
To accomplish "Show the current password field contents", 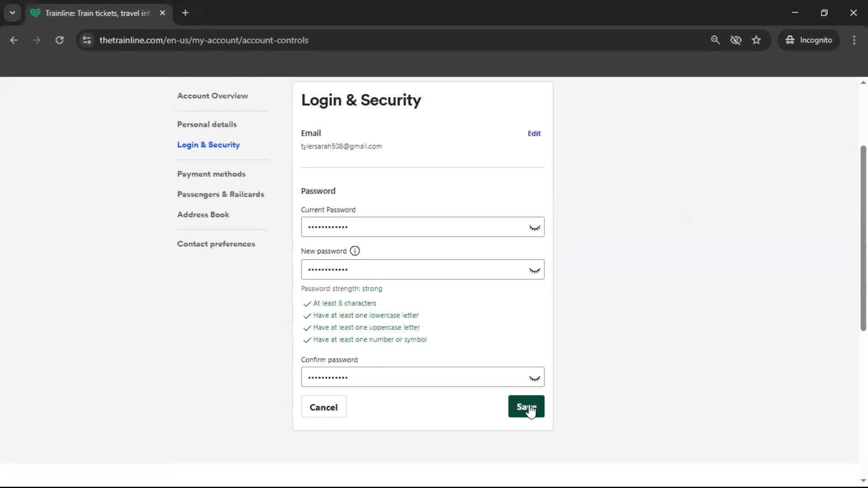I will tap(534, 227).
